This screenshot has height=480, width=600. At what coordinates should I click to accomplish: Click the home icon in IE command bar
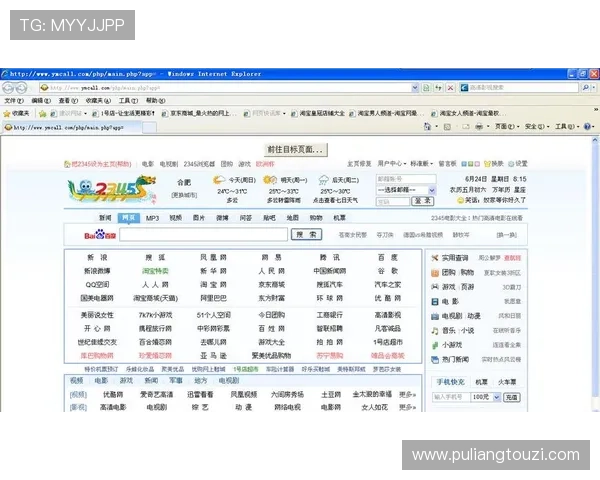427,126
